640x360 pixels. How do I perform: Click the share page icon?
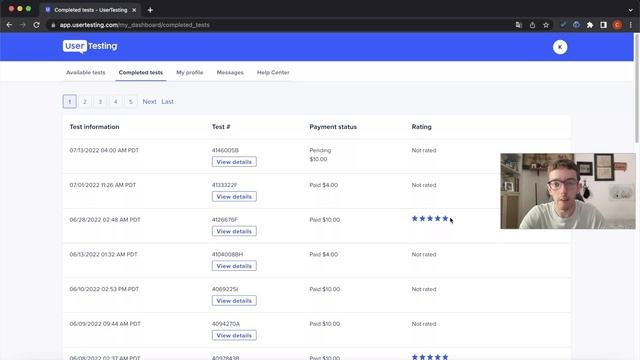pos(532,25)
